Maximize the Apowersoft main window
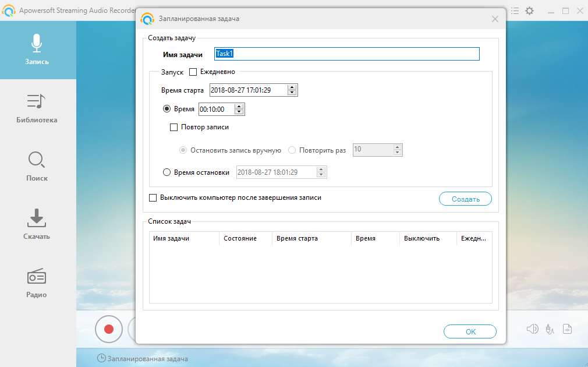Screen dimensions: 588x367 (565, 11)
